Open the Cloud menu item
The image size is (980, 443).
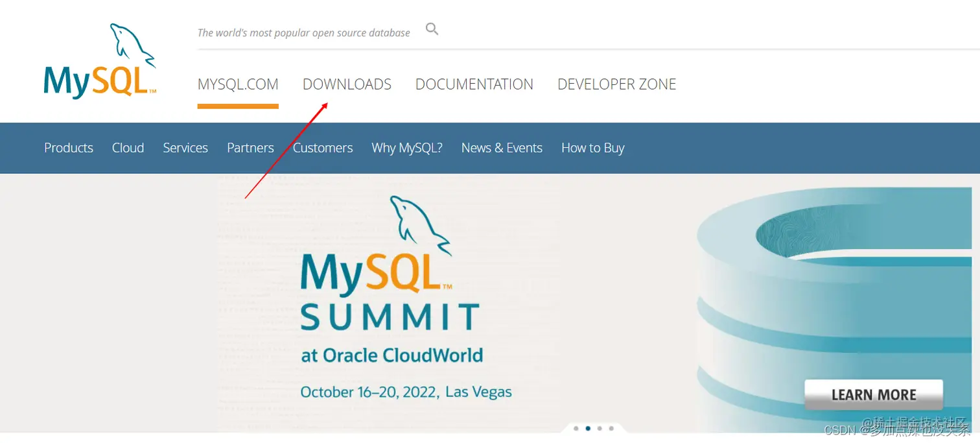[128, 148]
